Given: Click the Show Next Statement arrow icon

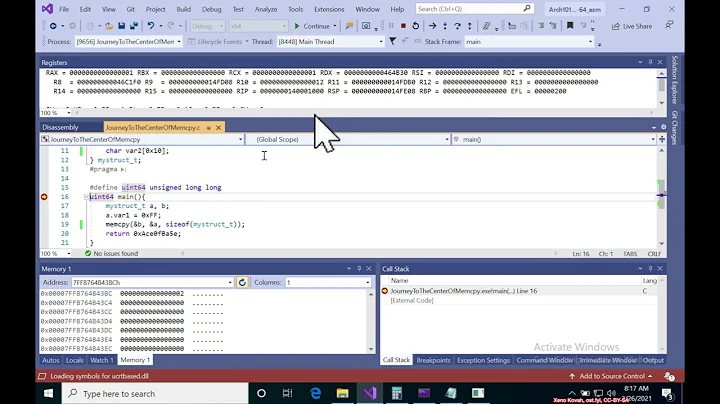Looking at the screenshot, I should point(432,26).
